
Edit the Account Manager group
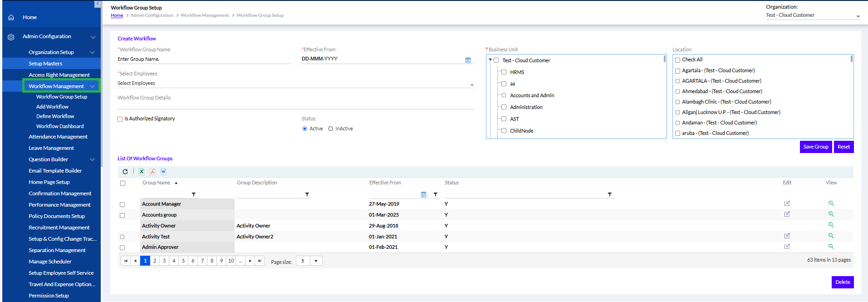pyautogui.click(x=787, y=203)
